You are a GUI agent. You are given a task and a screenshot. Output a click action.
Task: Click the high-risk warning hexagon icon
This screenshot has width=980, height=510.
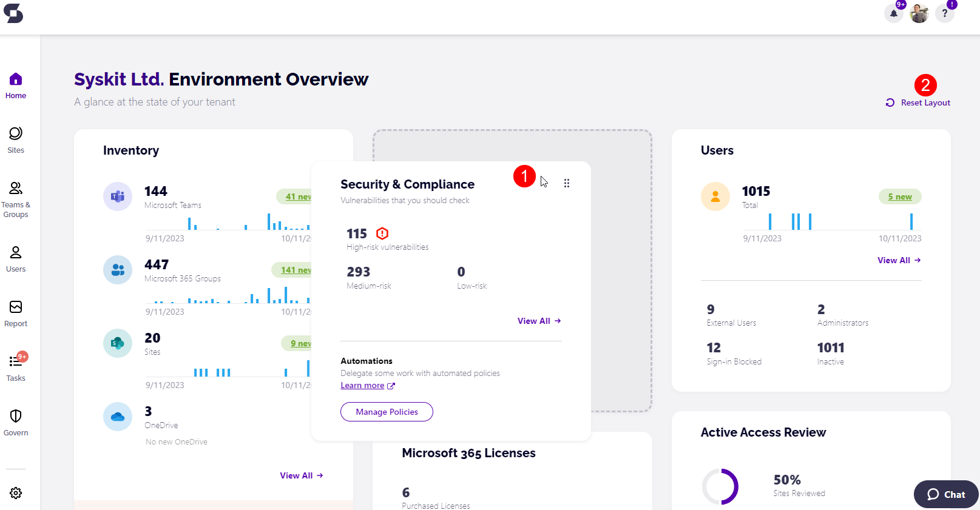click(382, 233)
